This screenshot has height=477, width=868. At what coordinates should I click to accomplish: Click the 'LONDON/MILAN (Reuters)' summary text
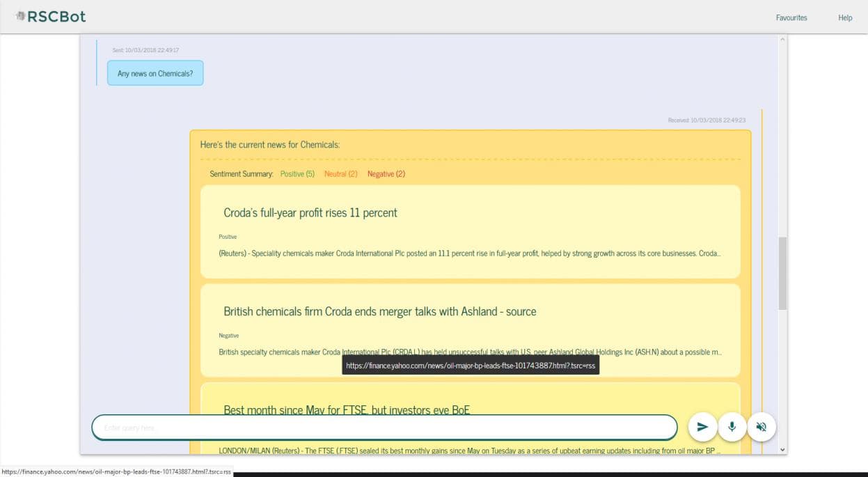pyautogui.click(x=470, y=451)
